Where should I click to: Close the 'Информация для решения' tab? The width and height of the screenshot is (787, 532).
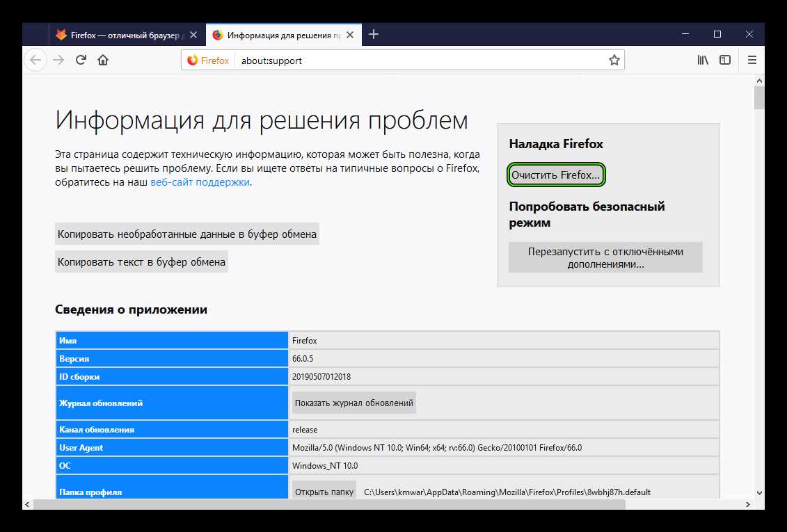350,35
